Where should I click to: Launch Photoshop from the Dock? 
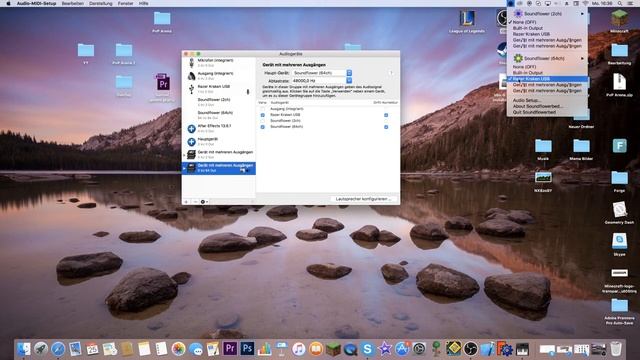[x=247, y=349]
